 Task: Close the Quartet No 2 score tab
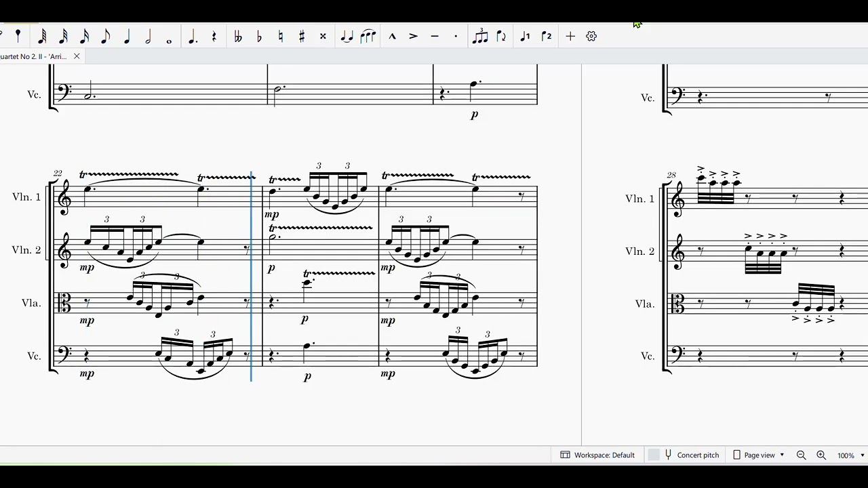tap(77, 56)
